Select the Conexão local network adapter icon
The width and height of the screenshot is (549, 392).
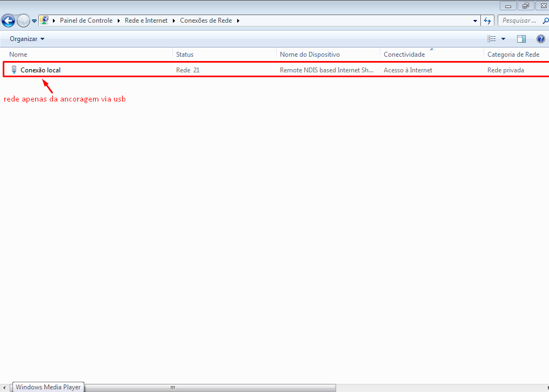[14, 70]
